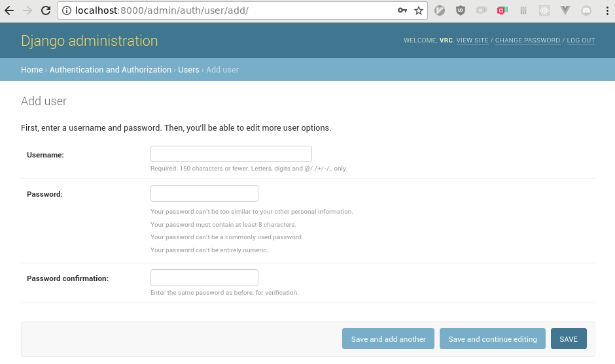Focus the Username input field
This screenshot has height=364, width=615.
[x=231, y=154]
